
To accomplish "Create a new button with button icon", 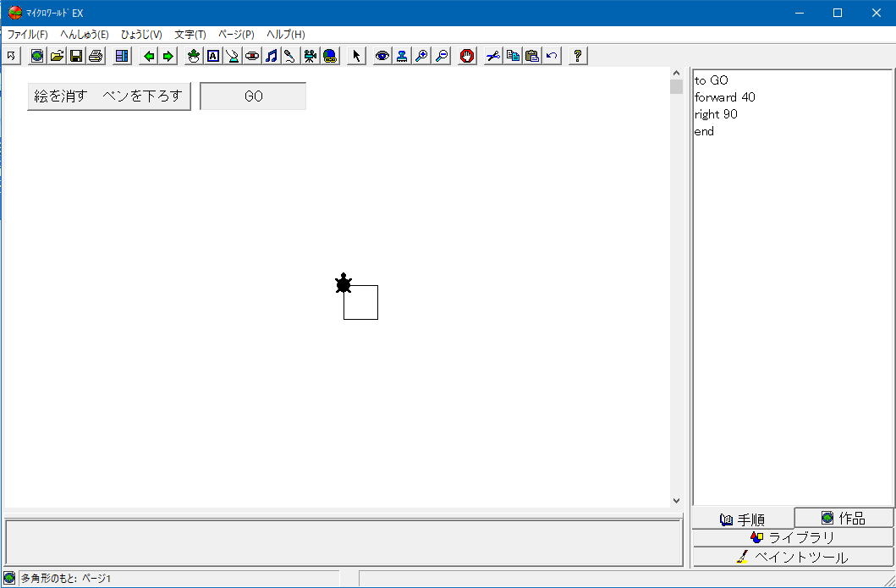I will click(x=252, y=56).
